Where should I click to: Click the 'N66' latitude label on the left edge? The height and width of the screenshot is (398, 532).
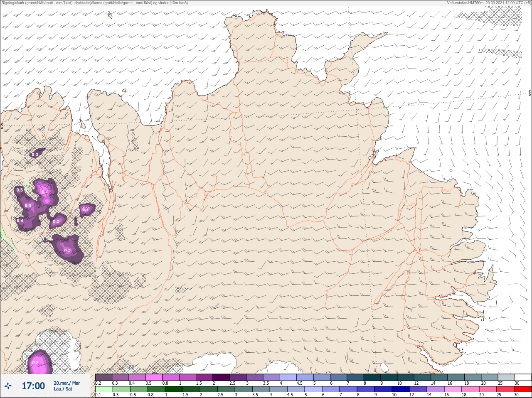pyautogui.click(x=2, y=125)
